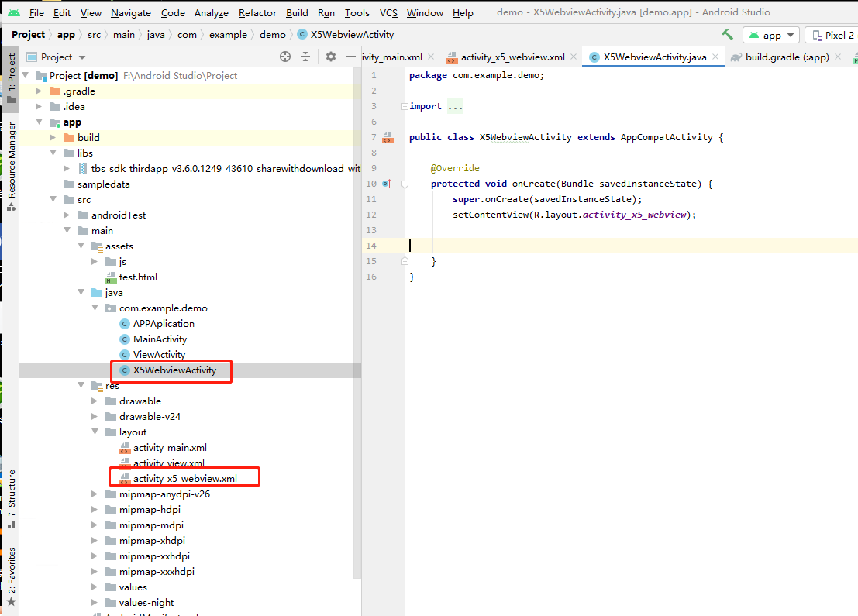Click the Select Opened File target icon
The height and width of the screenshot is (616, 858).
pos(284,57)
